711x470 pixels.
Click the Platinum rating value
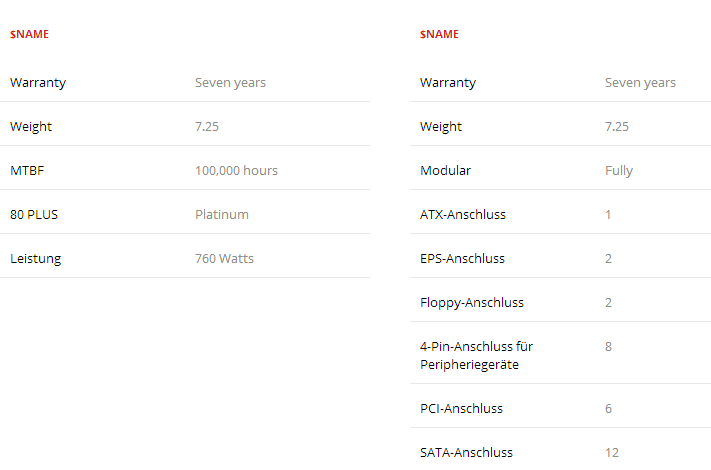point(221,215)
